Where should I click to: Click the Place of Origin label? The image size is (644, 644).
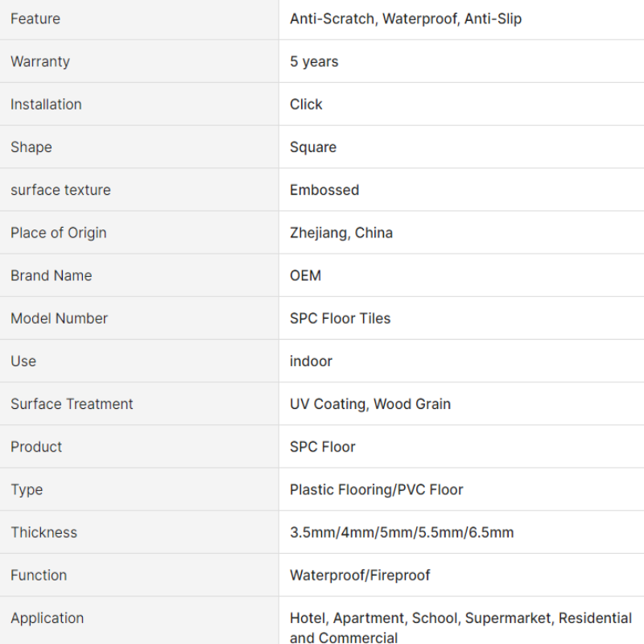(x=58, y=233)
